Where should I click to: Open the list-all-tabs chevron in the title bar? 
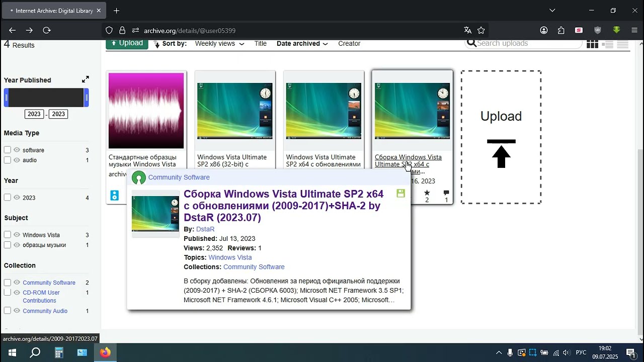552,11
